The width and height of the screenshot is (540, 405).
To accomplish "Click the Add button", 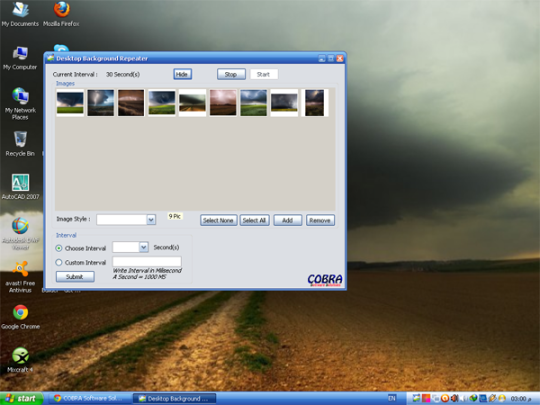I will click(x=288, y=220).
